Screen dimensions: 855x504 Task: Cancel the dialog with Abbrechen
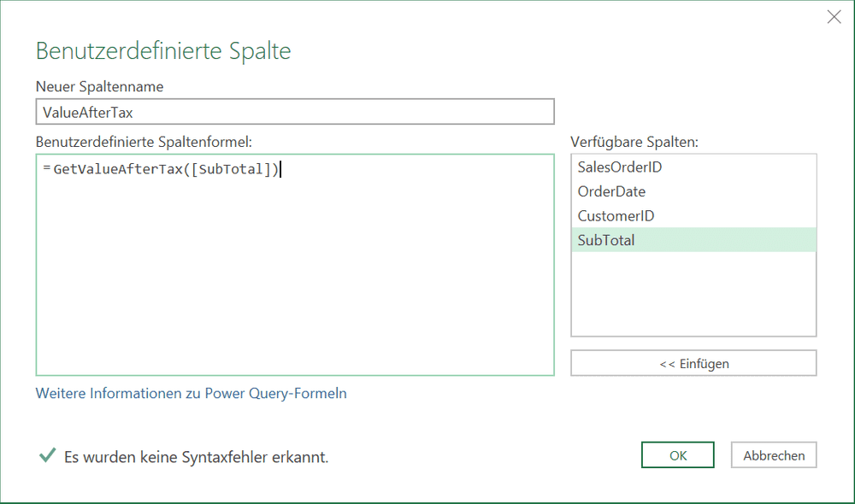pos(773,454)
